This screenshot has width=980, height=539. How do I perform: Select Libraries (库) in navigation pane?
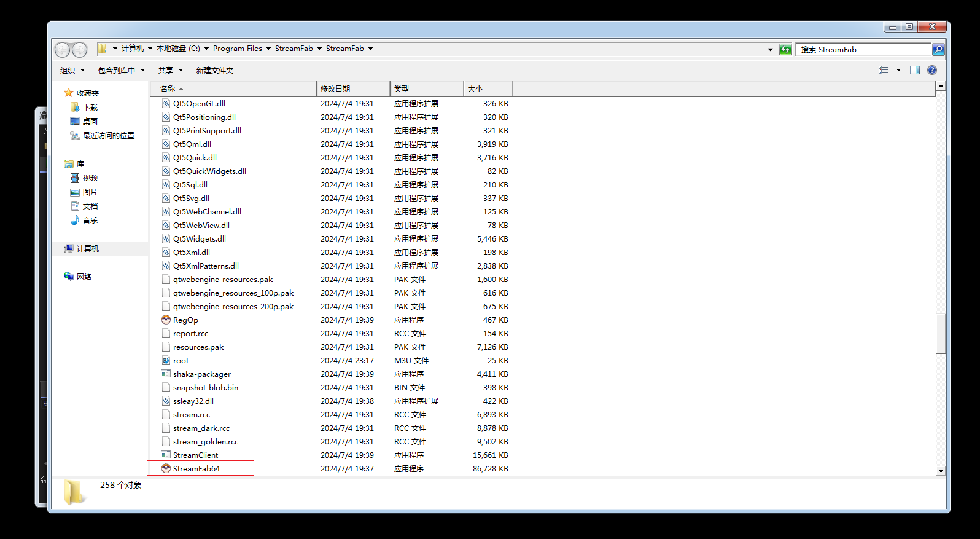(x=74, y=163)
